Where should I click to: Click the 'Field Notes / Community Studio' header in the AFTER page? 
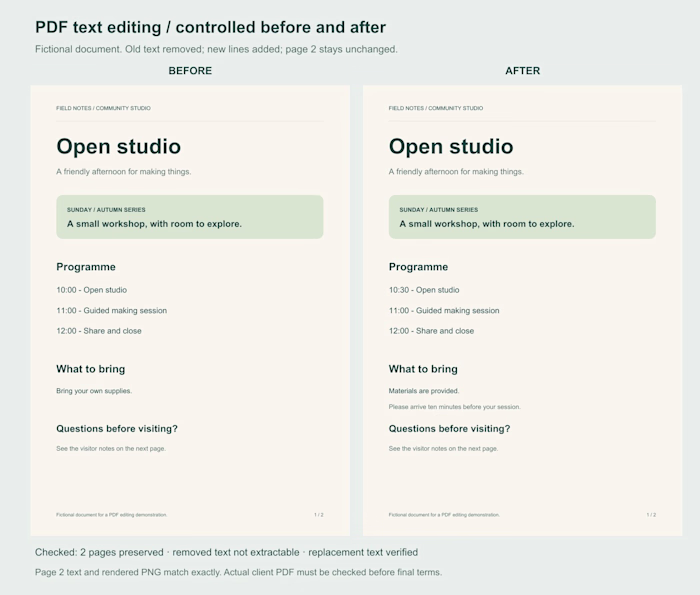[436, 108]
